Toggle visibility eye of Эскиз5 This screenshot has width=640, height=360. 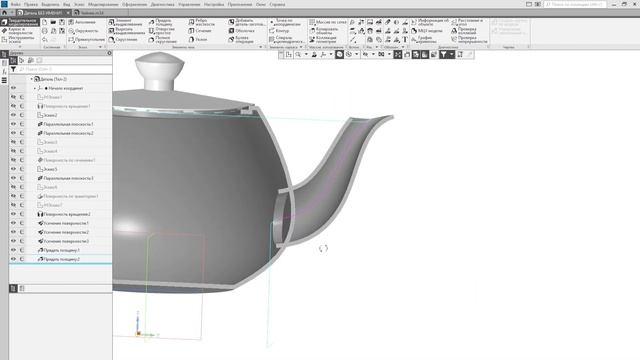tap(13, 169)
